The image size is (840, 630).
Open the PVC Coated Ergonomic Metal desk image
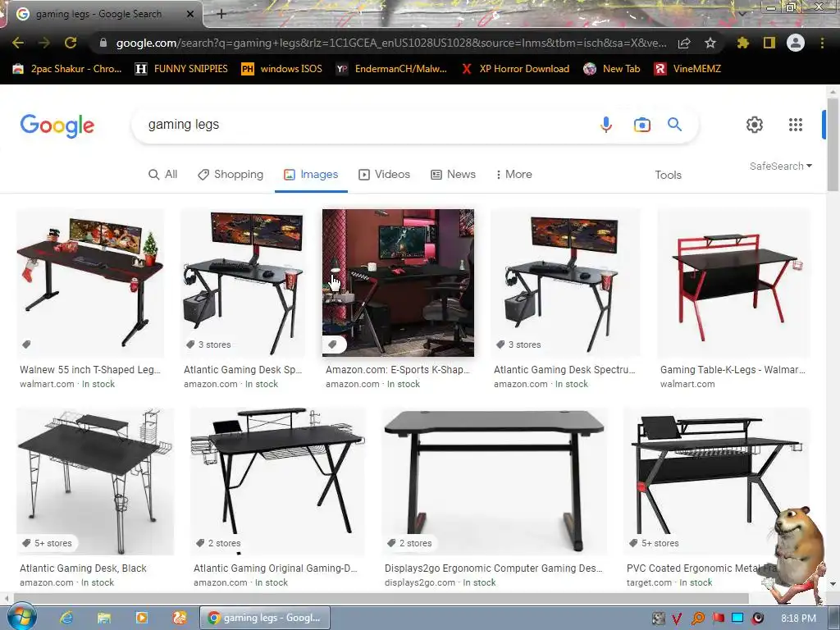717,482
